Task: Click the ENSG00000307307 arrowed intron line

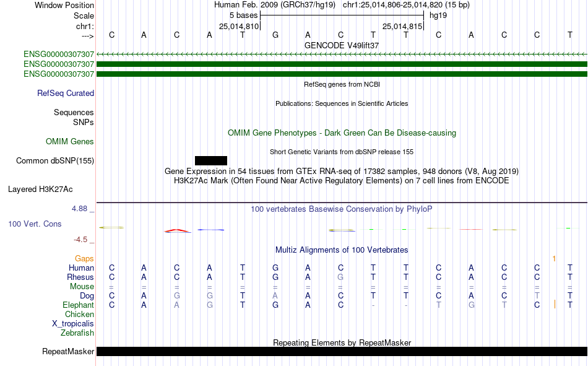Action: click(x=342, y=54)
